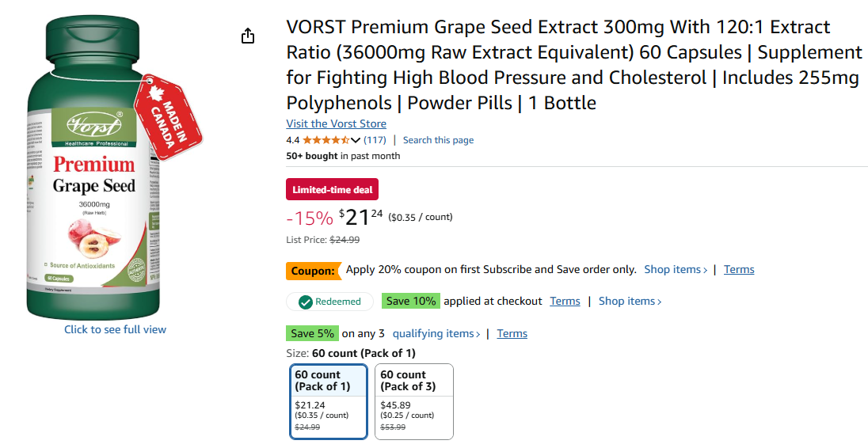The height and width of the screenshot is (448, 868).
Task: Open Terms link for Save 10% offer
Action: pyautogui.click(x=565, y=301)
